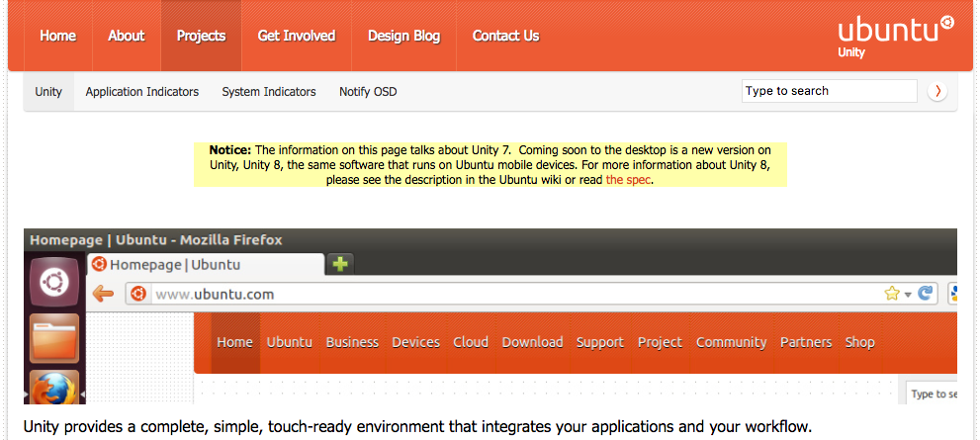Viewport: 980px width, 440px height.
Task: Select Business in ubuntu.com menu
Action: [x=352, y=342]
